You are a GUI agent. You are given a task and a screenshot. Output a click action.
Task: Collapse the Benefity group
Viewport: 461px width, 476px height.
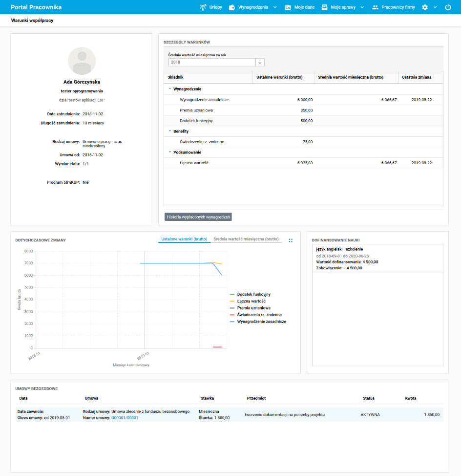point(170,131)
